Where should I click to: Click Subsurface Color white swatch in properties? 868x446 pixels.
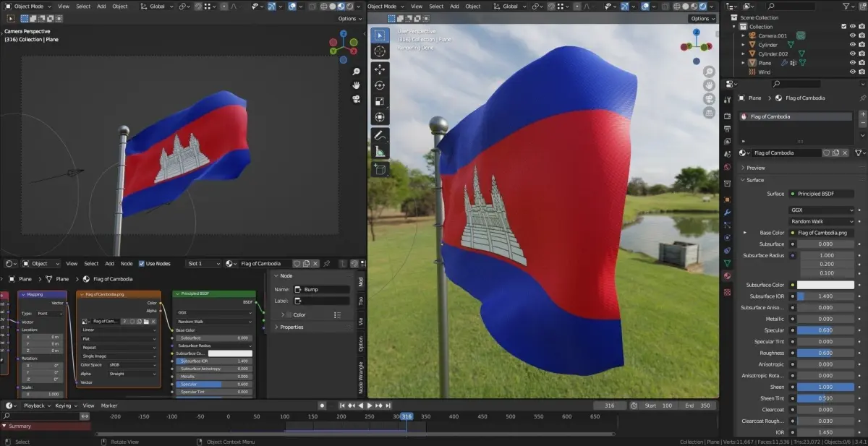(x=825, y=285)
